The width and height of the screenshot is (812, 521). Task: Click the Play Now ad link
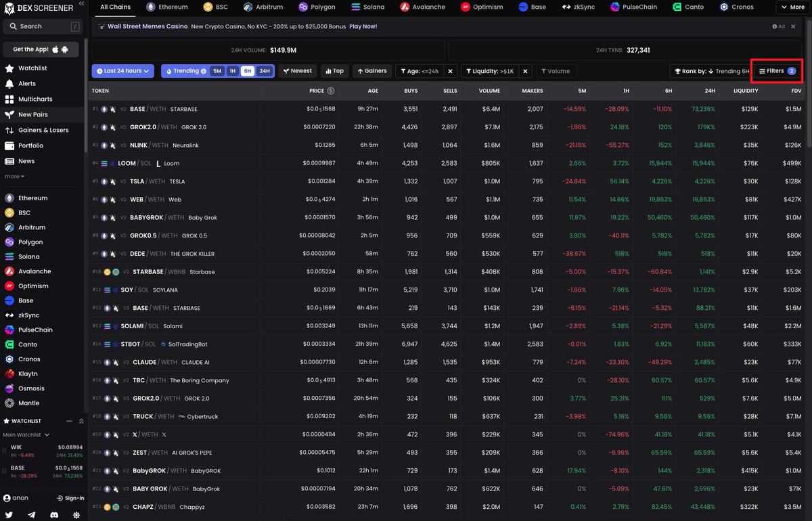pyautogui.click(x=363, y=26)
